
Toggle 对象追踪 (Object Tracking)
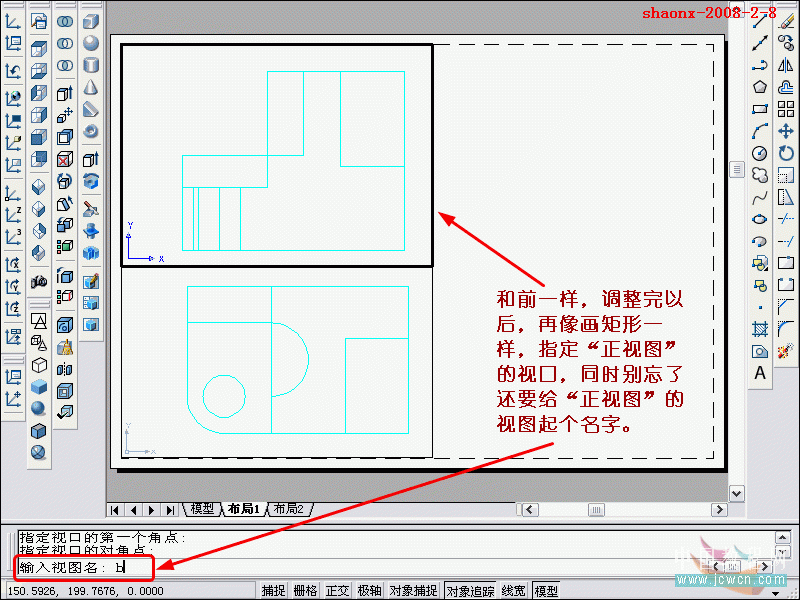tap(470, 591)
